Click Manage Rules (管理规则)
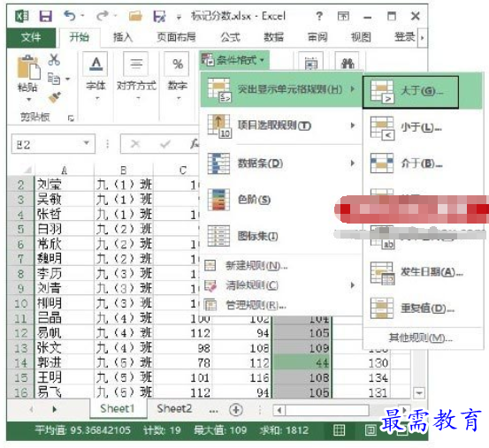This screenshot has height=448, width=489. tap(245, 305)
